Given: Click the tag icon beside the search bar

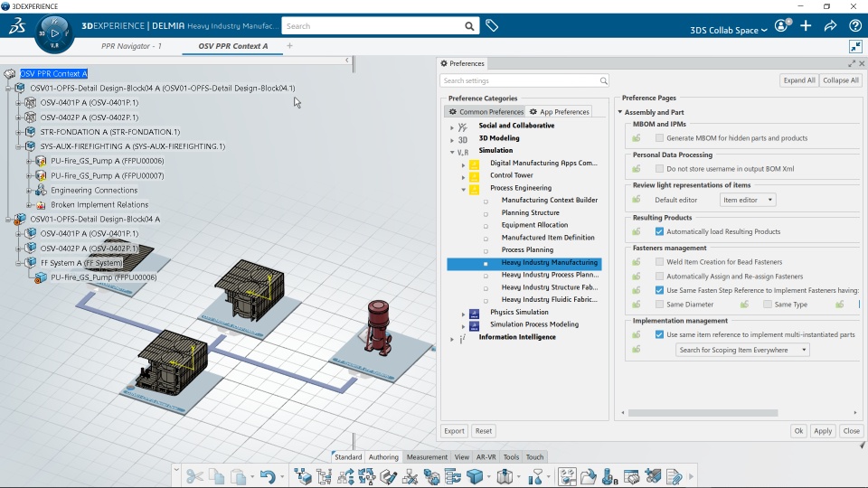Looking at the screenshot, I should pyautogui.click(x=492, y=25).
